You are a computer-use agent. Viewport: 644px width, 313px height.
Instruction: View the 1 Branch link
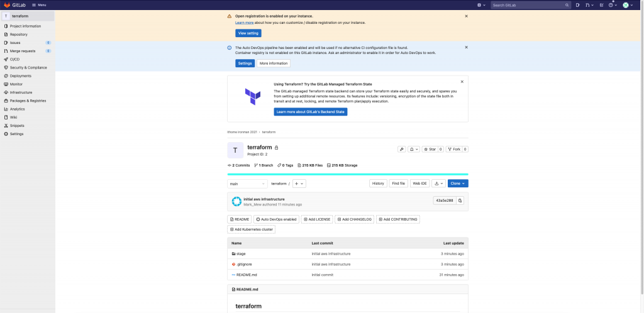pos(264,165)
